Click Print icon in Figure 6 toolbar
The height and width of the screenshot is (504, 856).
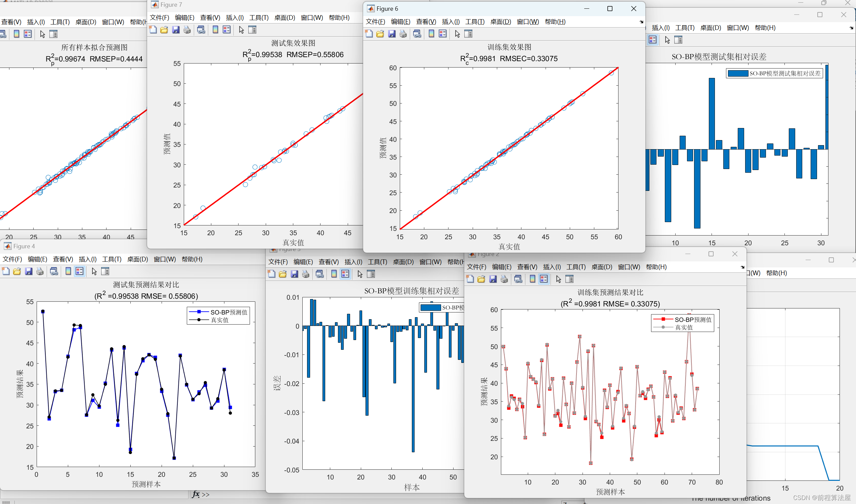click(x=403, y=34)
